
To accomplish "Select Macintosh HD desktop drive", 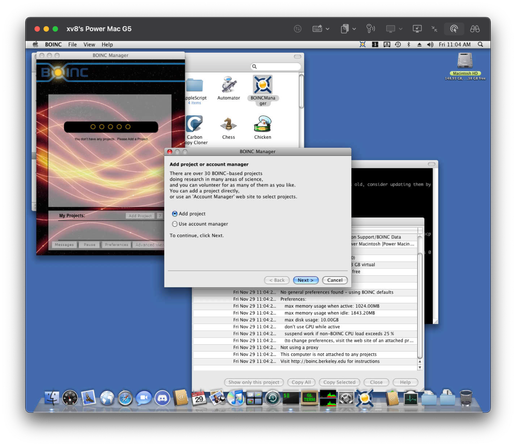I will coord(465,66).
